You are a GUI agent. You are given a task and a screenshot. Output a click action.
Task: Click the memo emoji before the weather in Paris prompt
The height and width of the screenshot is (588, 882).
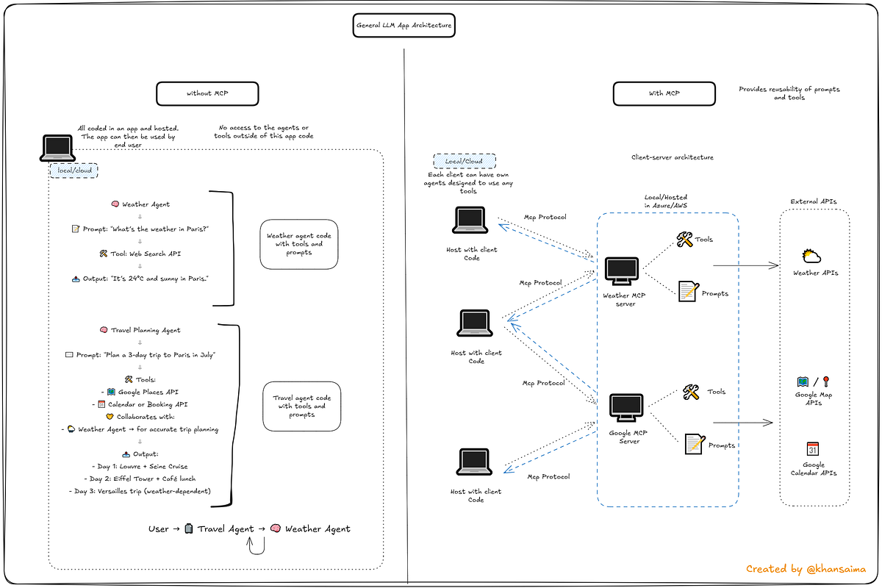75,229
